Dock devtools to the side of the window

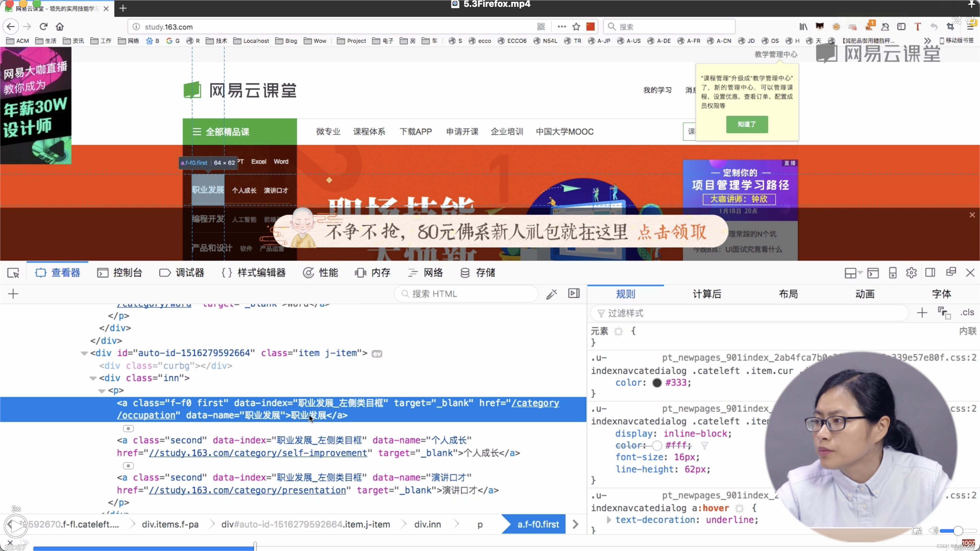coord(930,272)
